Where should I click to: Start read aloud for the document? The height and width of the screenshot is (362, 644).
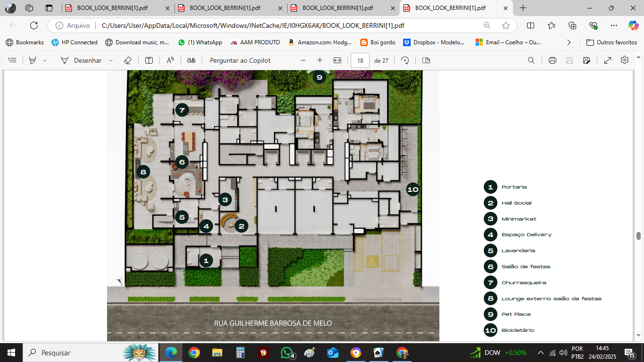[x=169, y=60]
